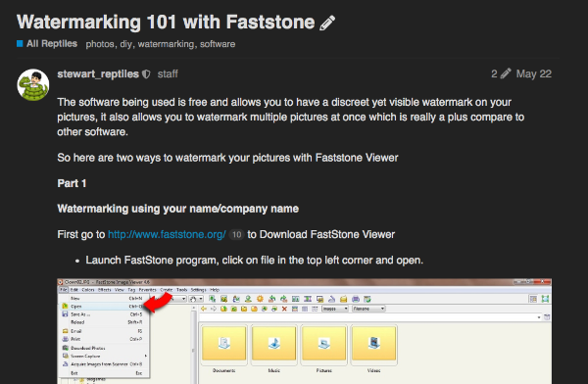The image size is (588, 384).
Task: Click the red X delete icon
Action: [284, 309]
